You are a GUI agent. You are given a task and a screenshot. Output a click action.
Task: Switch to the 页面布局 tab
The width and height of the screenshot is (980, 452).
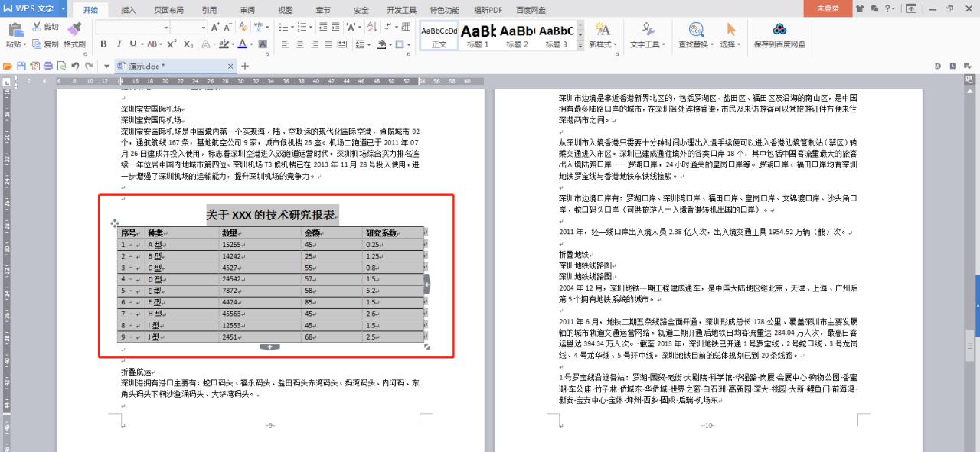(168, 10)
